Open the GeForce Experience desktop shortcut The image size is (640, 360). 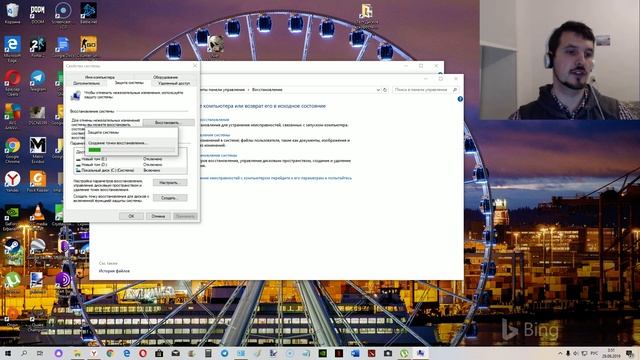(x=12, y=217)
